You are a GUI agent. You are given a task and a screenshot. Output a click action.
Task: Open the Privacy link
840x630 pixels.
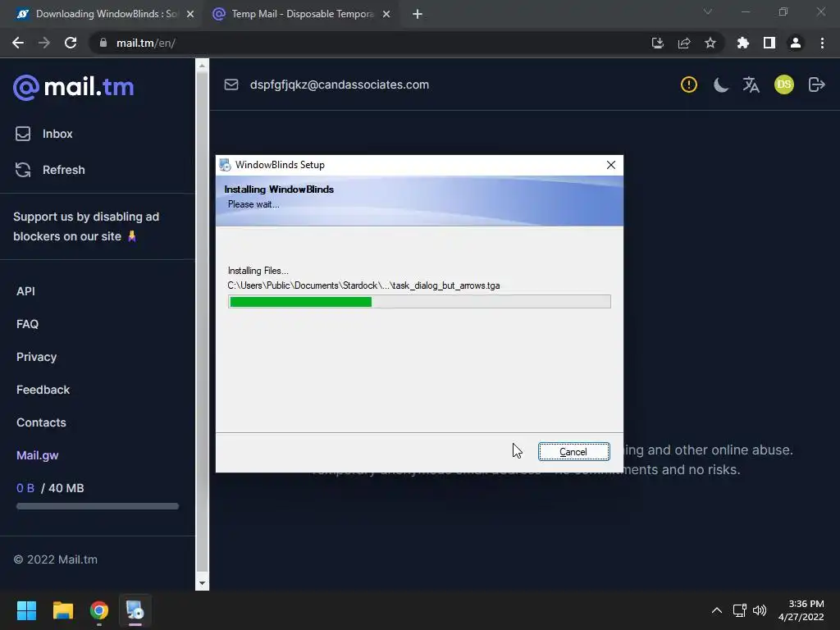click(x=36, y=357)
